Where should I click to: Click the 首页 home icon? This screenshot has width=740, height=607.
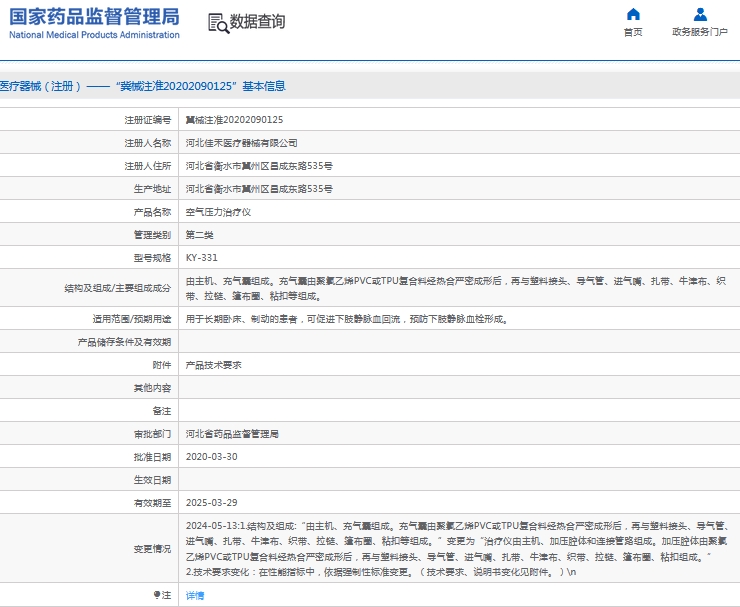633,14
